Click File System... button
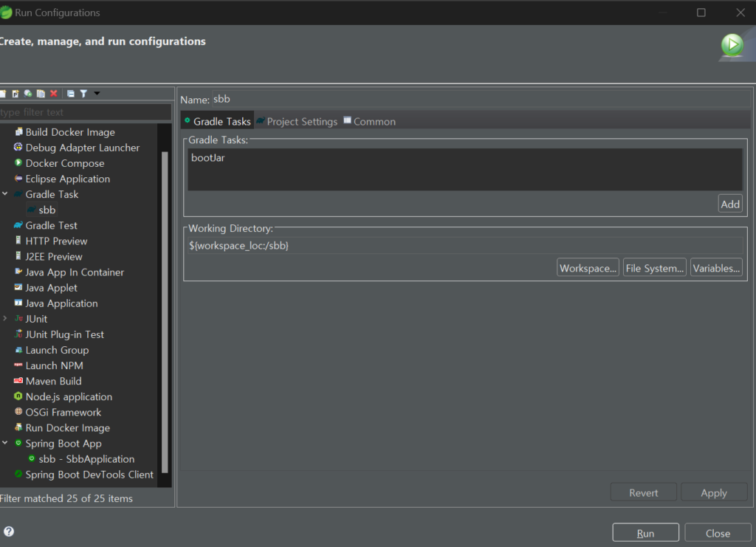The height and width of the screenshot is (547, 756). pyautogui.click(x=654, y=269)
